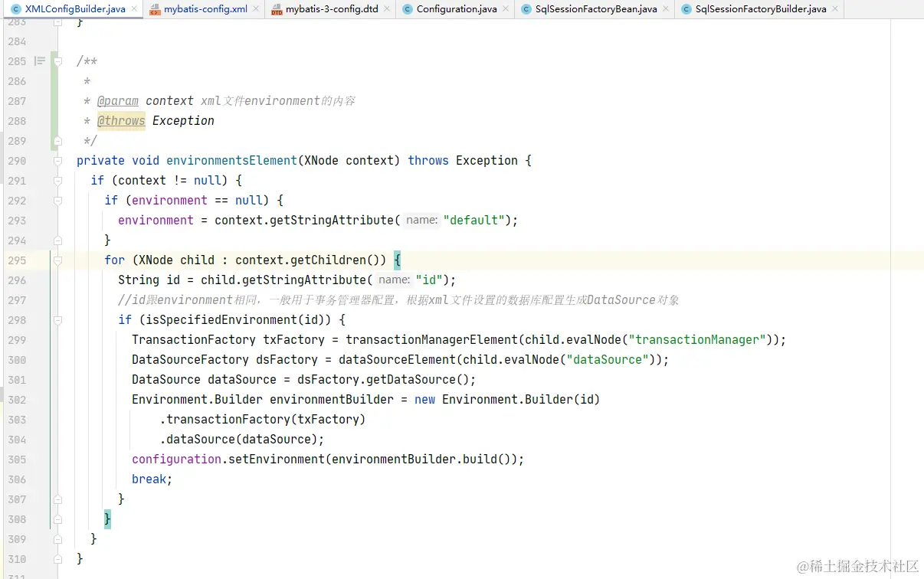This screenshot has width=924, height=579.
Task: Click the fold end marker on line 309
Action: pyautogui.click(x=58, y=539)
